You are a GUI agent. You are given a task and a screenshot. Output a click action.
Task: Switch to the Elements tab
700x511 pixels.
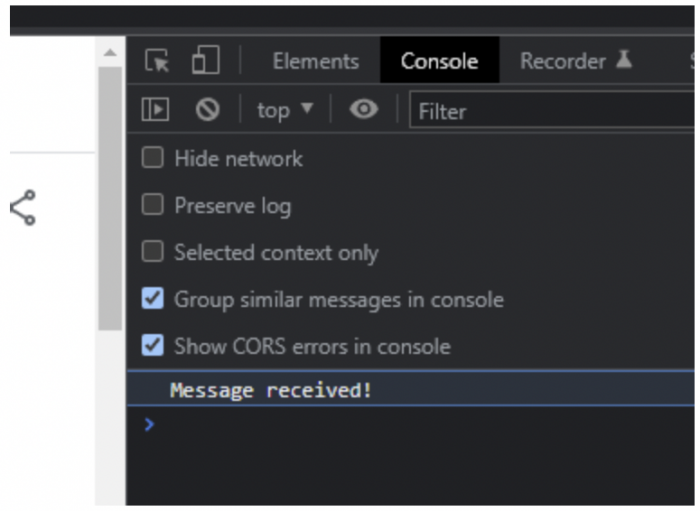click(x=316, y=61)
